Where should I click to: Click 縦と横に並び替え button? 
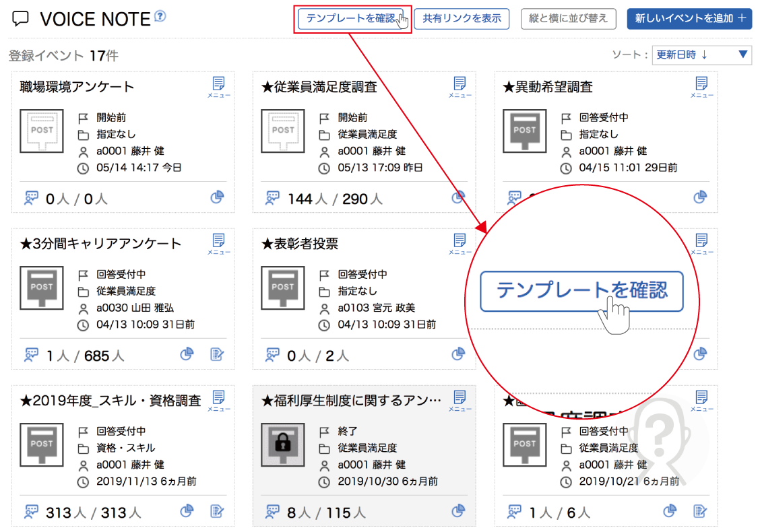568,18
